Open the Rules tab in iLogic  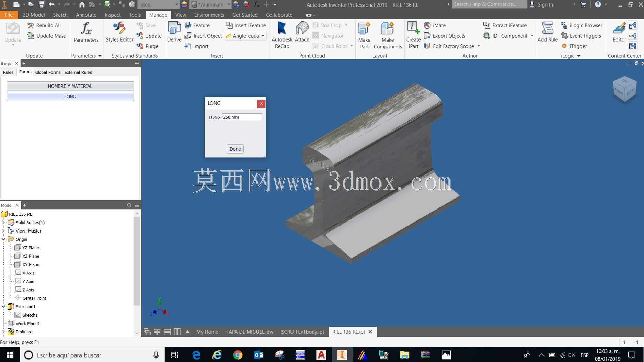8,72
